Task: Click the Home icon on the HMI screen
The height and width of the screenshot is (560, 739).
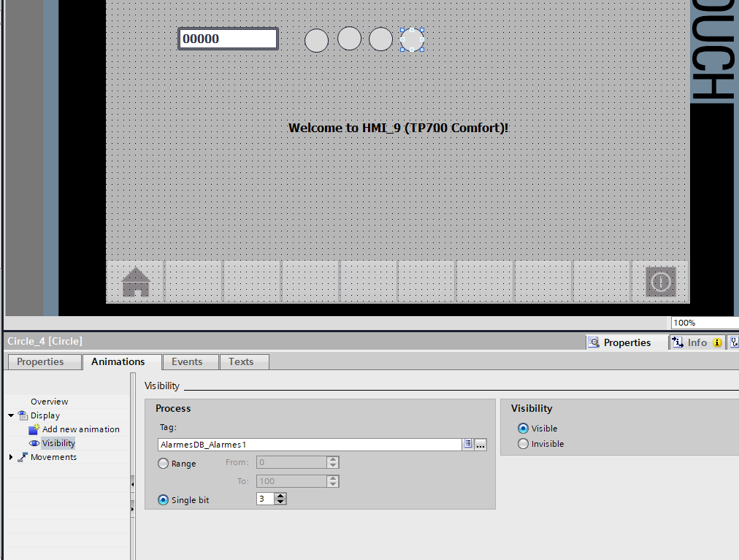Action: 136,282
